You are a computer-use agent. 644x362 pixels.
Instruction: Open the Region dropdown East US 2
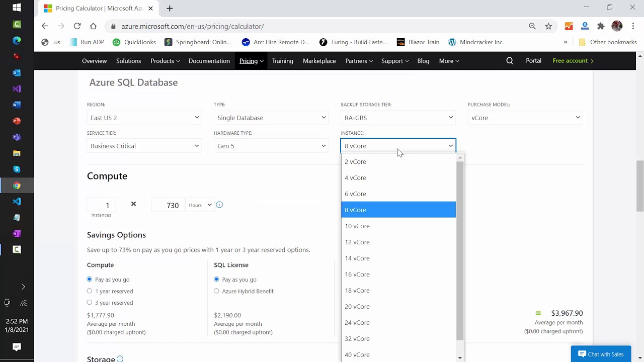pos(144,118)
